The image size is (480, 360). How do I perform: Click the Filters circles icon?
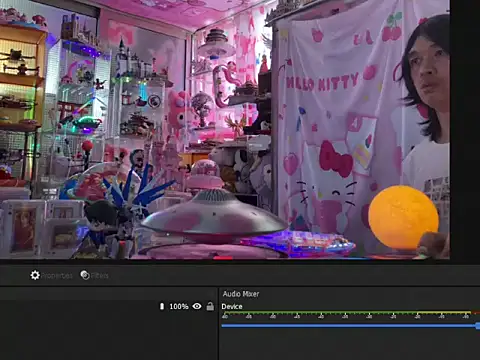pos(85,275)
